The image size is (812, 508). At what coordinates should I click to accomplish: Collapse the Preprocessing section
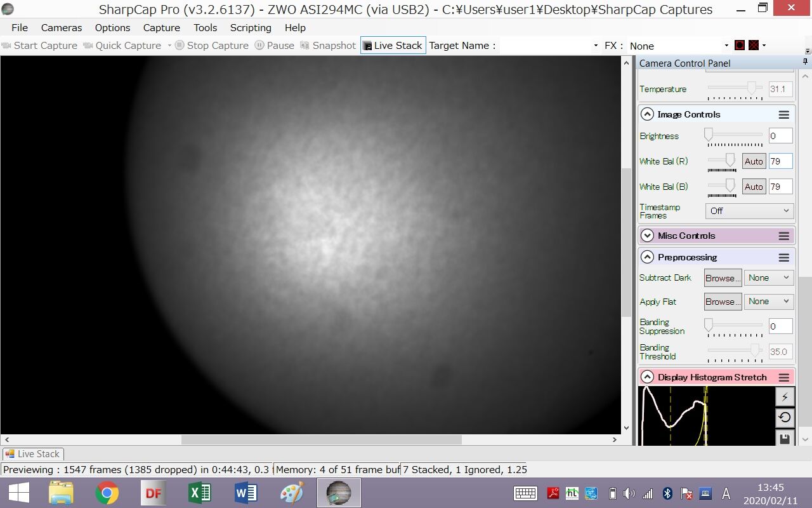click(x=647, y=257)
